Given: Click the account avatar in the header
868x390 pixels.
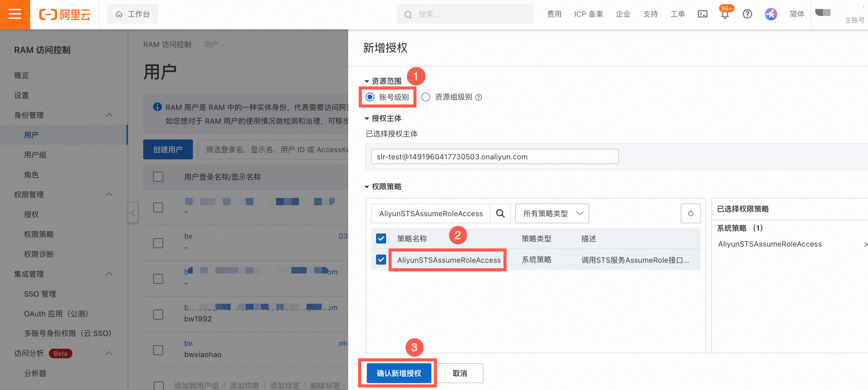Looking at the screenshot, I should click(822, 12).
